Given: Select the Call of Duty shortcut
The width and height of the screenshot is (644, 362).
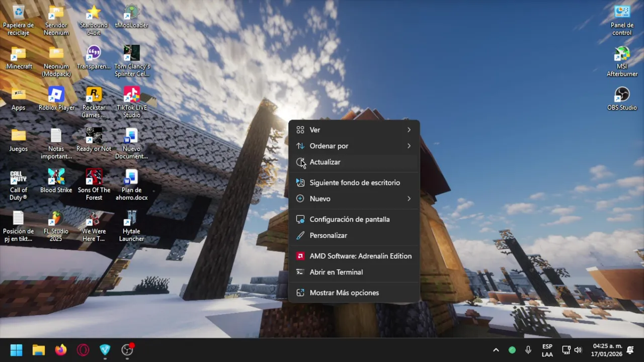Looking at the screenshot, I should 18,185.
